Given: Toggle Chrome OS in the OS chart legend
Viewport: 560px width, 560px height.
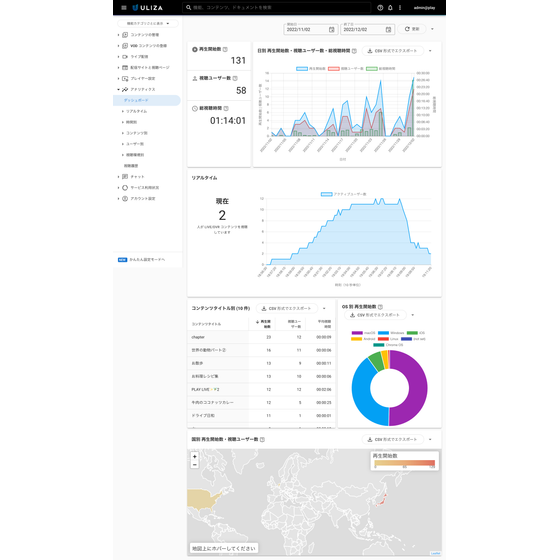Looking at the screenshot, I should point(388,345).
